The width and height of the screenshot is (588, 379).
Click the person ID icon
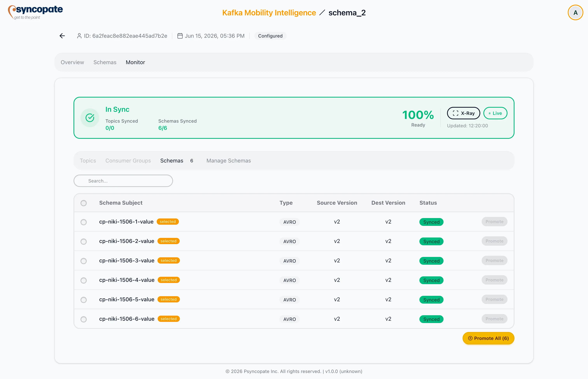79,36
